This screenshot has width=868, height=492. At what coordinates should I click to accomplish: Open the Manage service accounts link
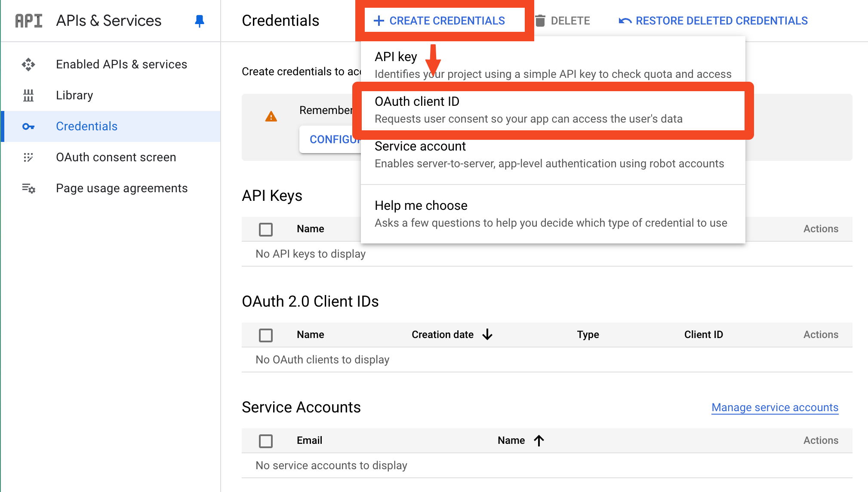click(x=774, y=407)
